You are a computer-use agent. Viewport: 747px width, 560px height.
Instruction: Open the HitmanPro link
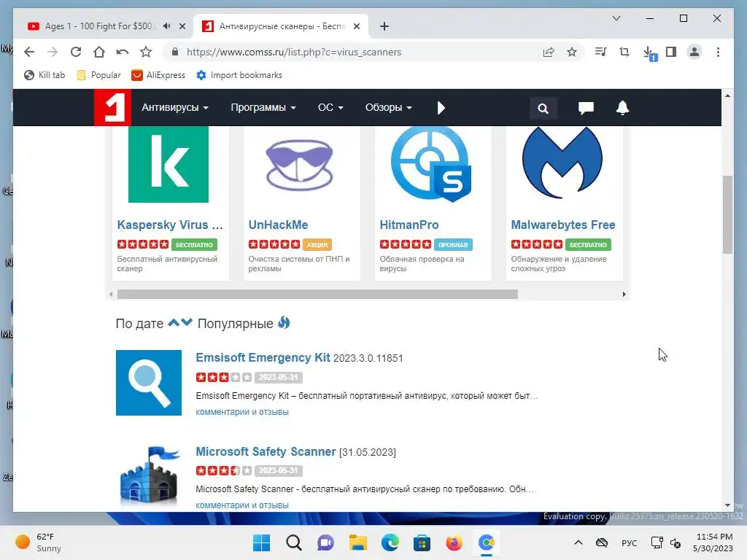[409, 225]
